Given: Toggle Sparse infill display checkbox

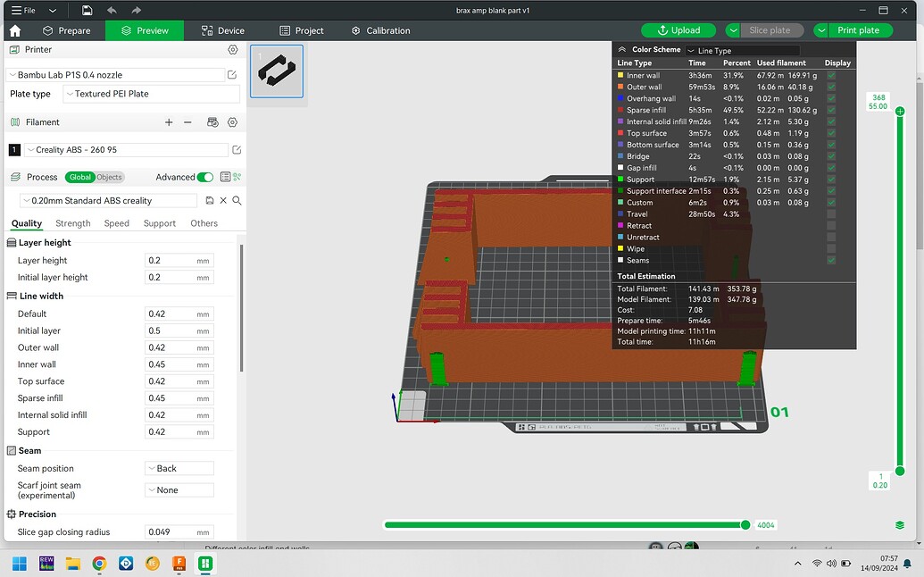Looking at the screenshot, I should pyautogui.click(x=831, y=110).
